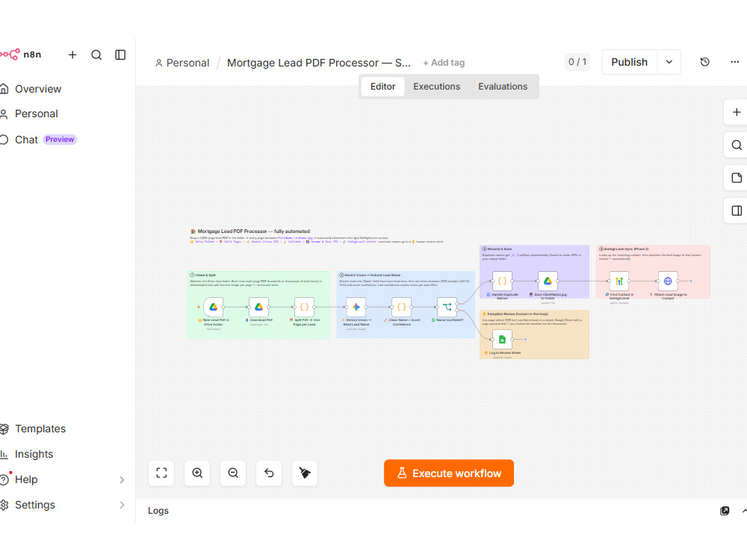Click Add tag
The width and height of the screenshot is (747, 560).
point(444,63)
